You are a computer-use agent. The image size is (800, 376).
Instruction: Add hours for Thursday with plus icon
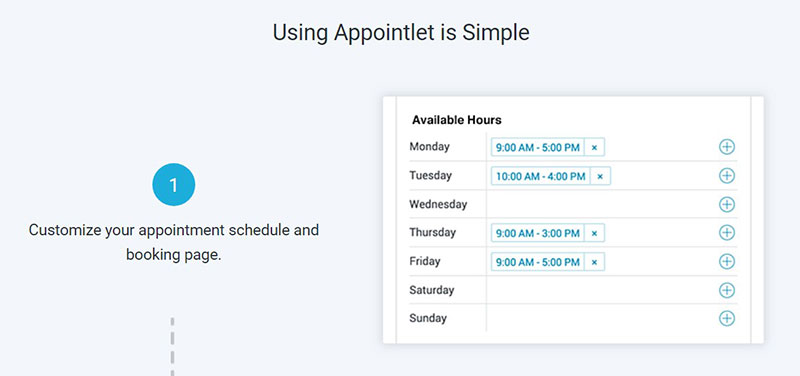[x=727, y=233]
